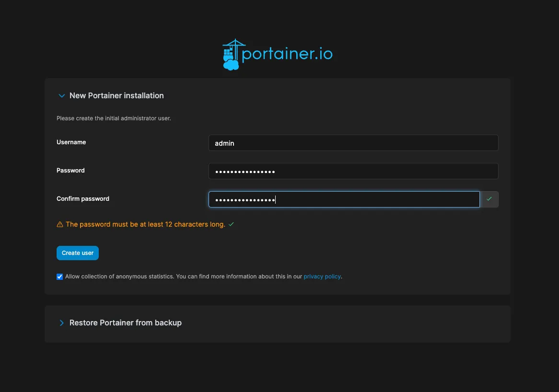Expand Restore Portainer from backup section
Viewport: 559px width, 392px height.
tap(62, 323)
